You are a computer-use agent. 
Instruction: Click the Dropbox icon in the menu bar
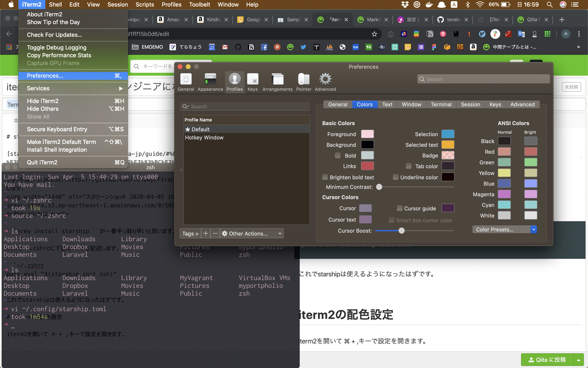point(405,5)
